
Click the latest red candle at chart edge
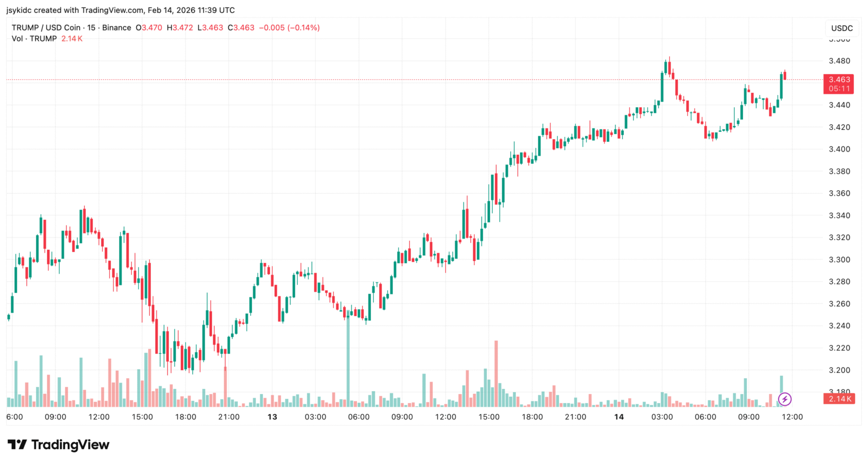click(785, 75)
